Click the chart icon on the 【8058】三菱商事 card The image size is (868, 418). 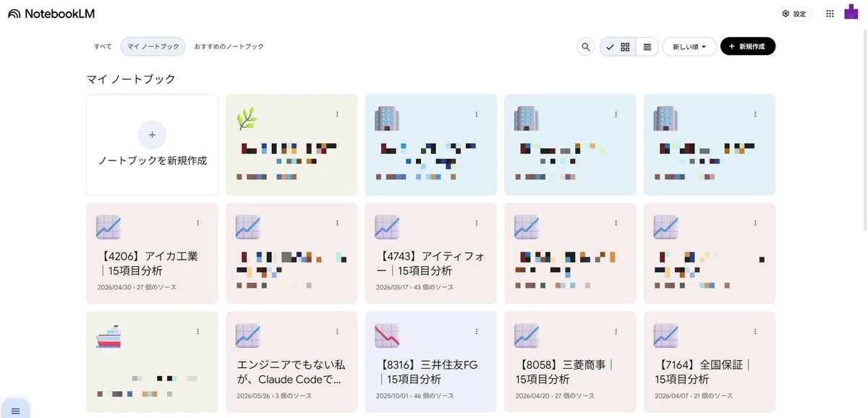[527, 336]
